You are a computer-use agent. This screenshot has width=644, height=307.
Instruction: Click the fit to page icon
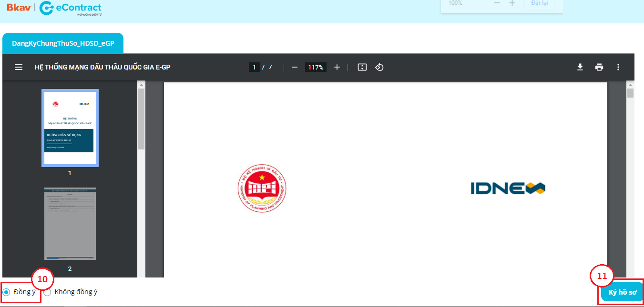pyautogui.click(x=362, y=67)
